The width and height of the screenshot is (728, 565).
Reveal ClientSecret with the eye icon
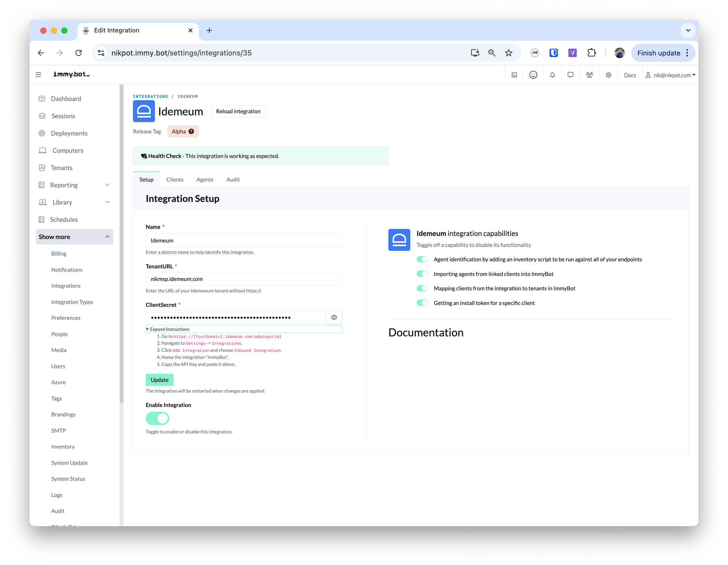click(334, 317)
